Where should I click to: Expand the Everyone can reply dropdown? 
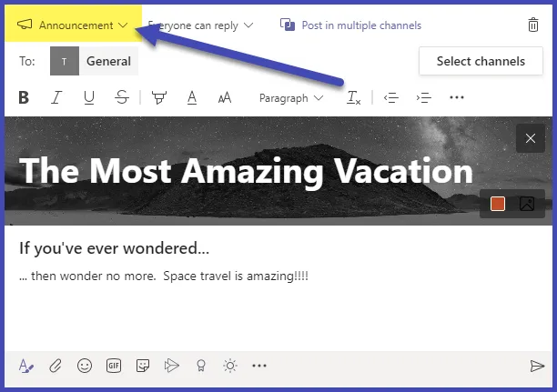pyautogui.click(x=201, y=25)
